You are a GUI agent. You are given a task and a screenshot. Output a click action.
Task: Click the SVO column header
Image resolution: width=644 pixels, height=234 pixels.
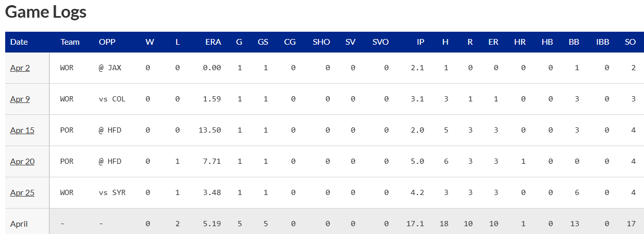[380, 42]
